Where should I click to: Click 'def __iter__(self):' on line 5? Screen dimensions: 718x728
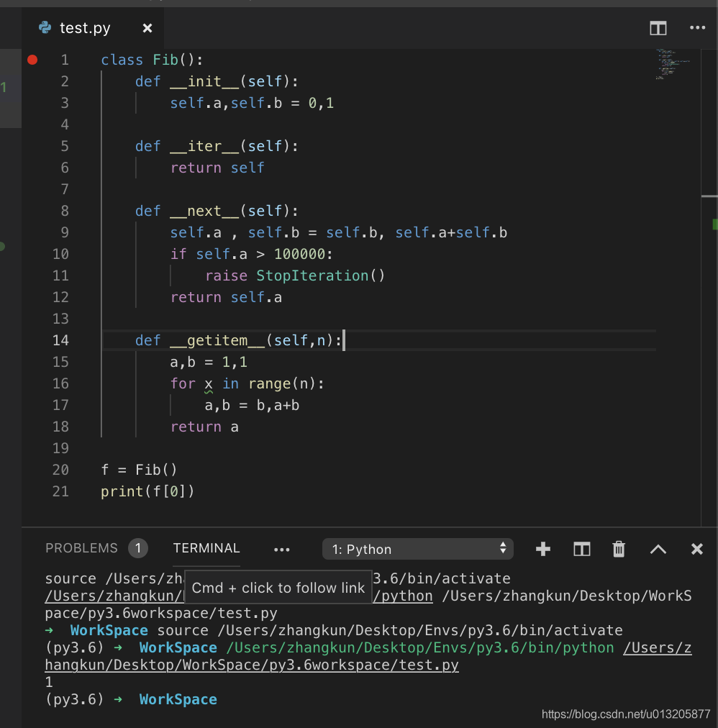pyautogui.click(x=217, y=146)
